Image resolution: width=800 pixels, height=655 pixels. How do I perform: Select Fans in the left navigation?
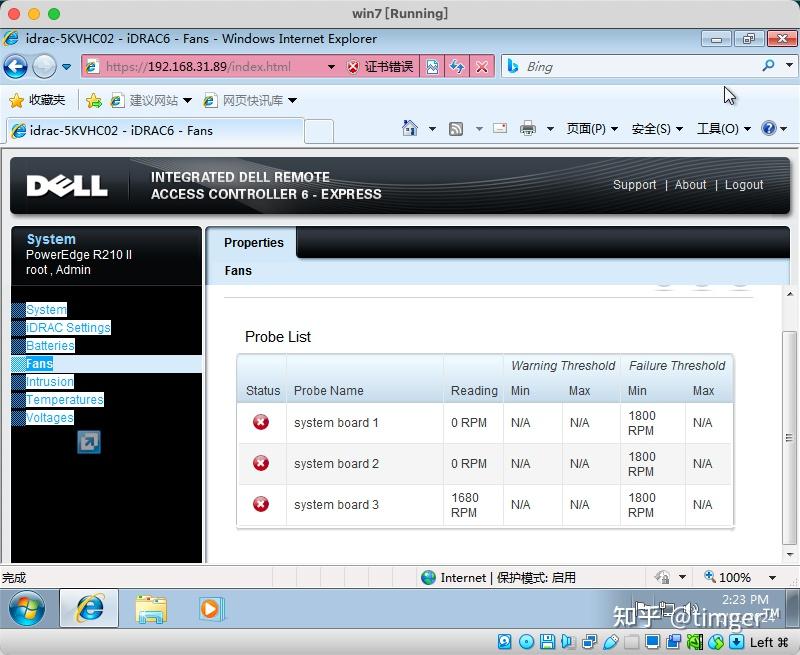pyautogui.click(x=39, y=364)
